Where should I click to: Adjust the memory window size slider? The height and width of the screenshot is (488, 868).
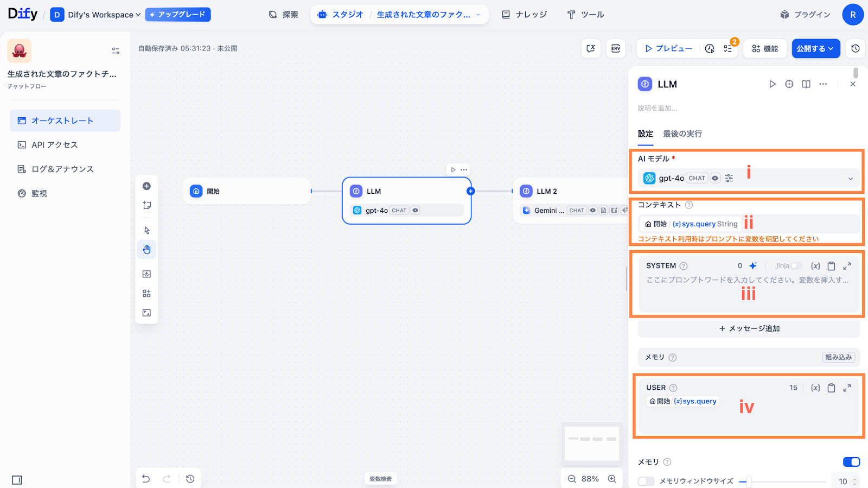coord(749,481)
